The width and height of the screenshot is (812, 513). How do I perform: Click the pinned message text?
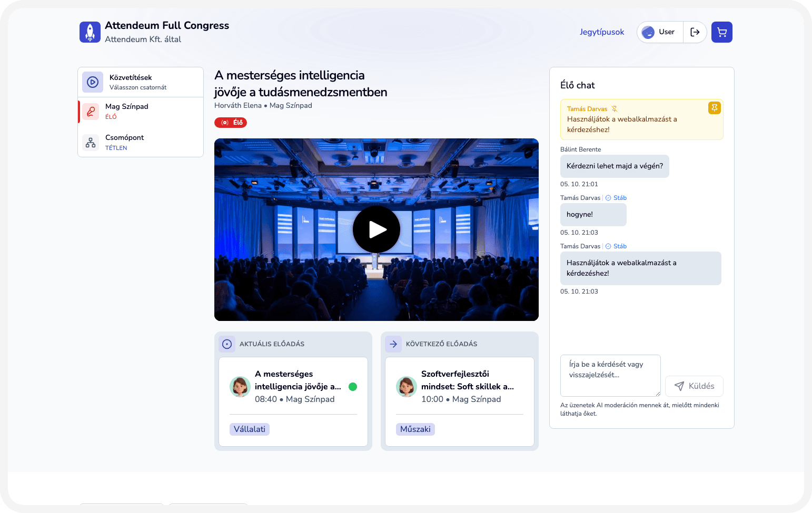(x=622, y=125)
